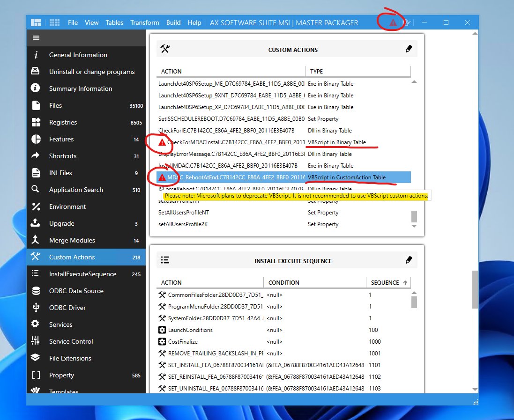Click the red warning triangle in title bar

[x=393, y=22]
